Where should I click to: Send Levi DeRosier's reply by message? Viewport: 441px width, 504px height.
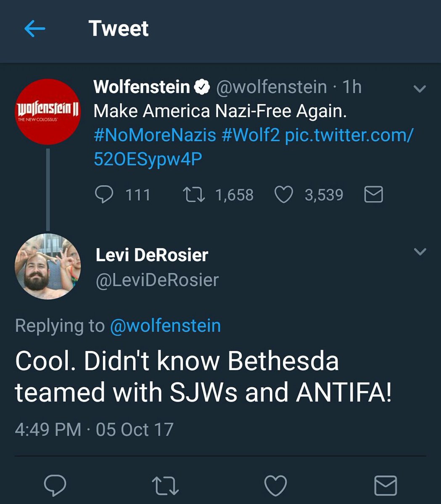pyautogui.click(x=386, y=486)
